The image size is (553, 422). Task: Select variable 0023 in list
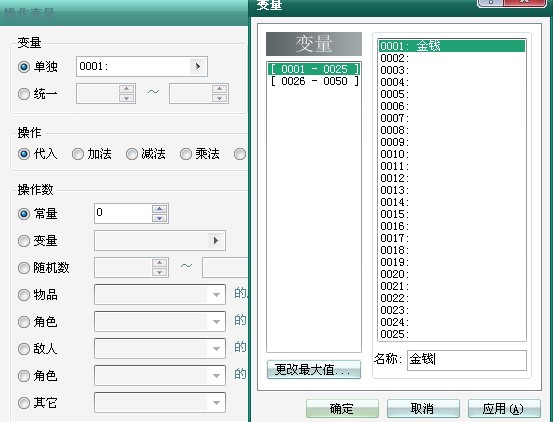pyautogui.click(x=452, y=310)
